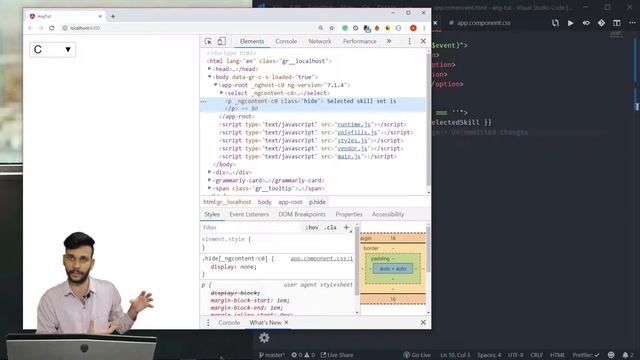
Task: Toggle the .cls class editor button
Action: pos(330,227)
